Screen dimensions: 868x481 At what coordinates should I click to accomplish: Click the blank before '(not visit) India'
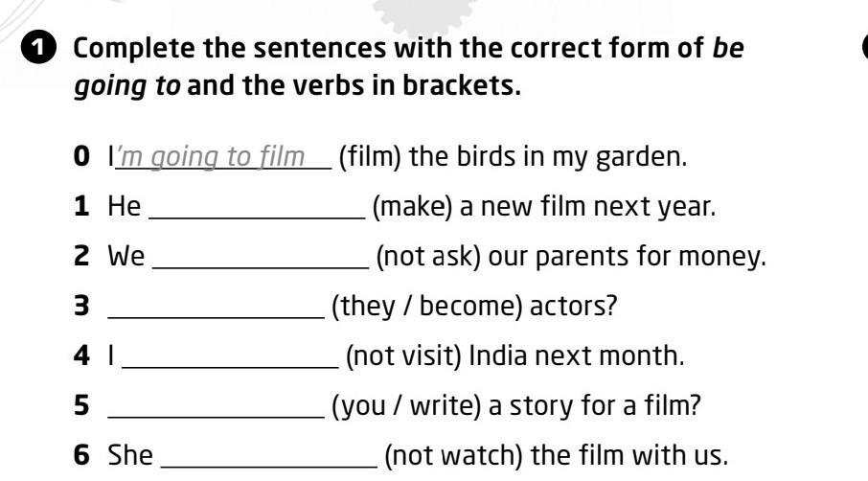pos(230,359)
